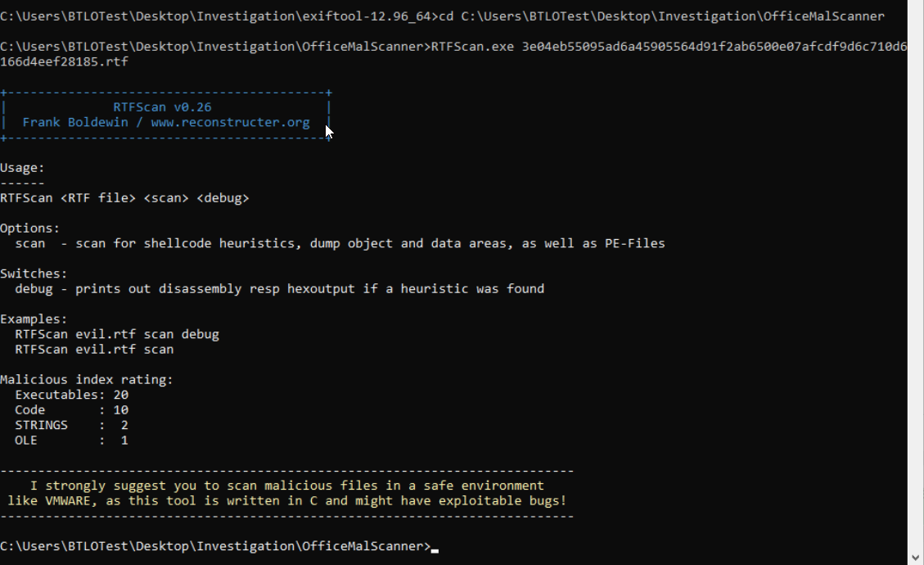Click the RTFScan v0.26 banner title
Image resolution: width=924 pixels, height=565 pixels.
coord(163,107)
